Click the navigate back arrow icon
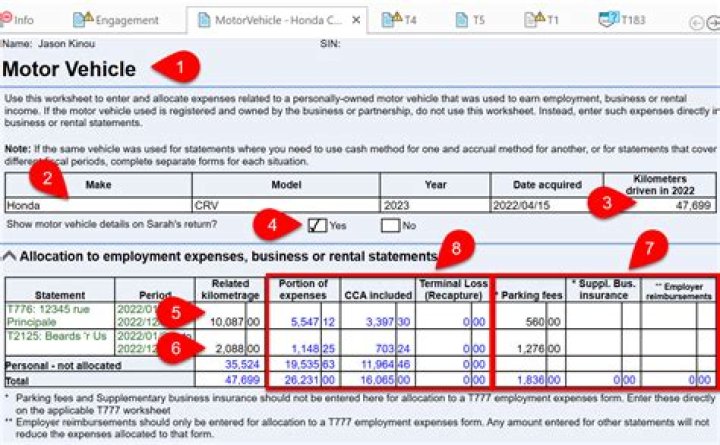This screenshot has width=720, height=445. (x=696, y=21)
